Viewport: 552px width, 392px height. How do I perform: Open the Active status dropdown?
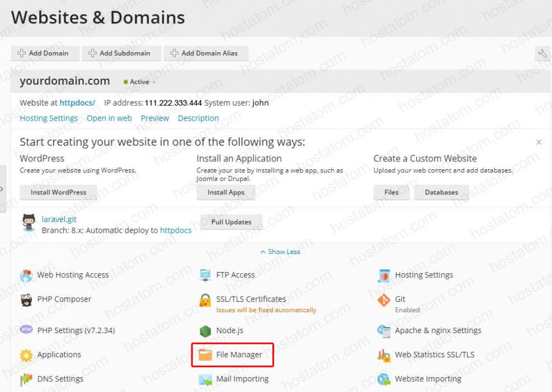(137, 82)
